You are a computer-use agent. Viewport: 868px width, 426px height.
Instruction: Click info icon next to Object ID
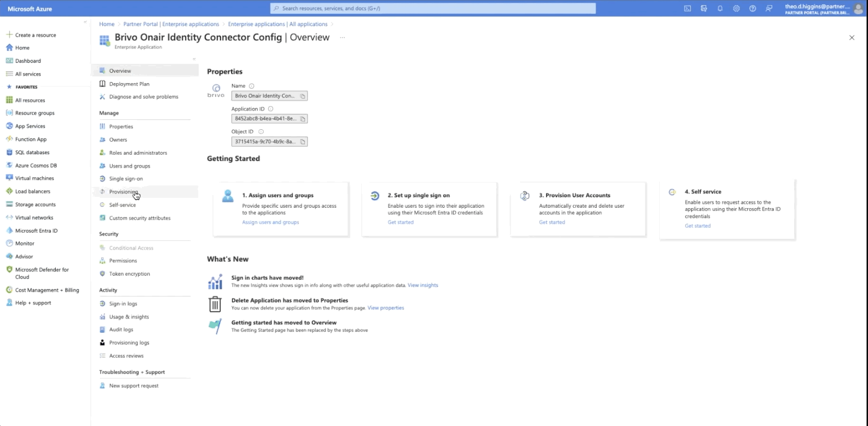[261, 132]
